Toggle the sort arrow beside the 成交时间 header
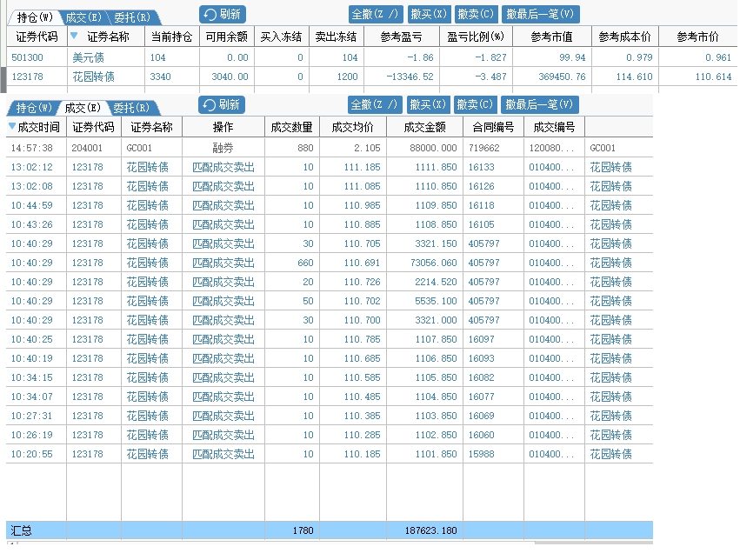Screen dimensions: 740x560 (11, 127)
